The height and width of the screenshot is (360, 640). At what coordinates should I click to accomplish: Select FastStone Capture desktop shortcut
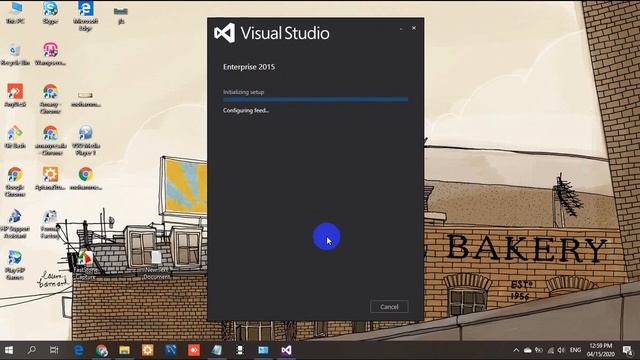(85, 265)
